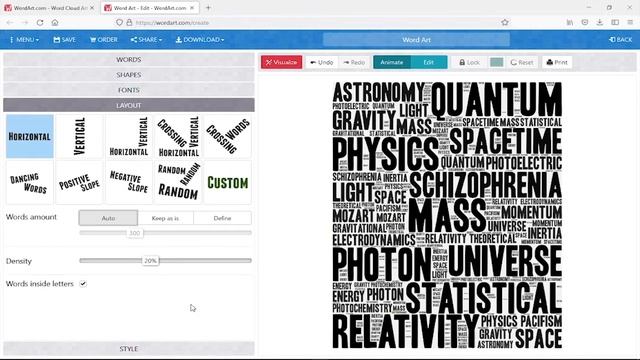
Task: Open the SHARE dropdown
Action: (x=146, y=40)
